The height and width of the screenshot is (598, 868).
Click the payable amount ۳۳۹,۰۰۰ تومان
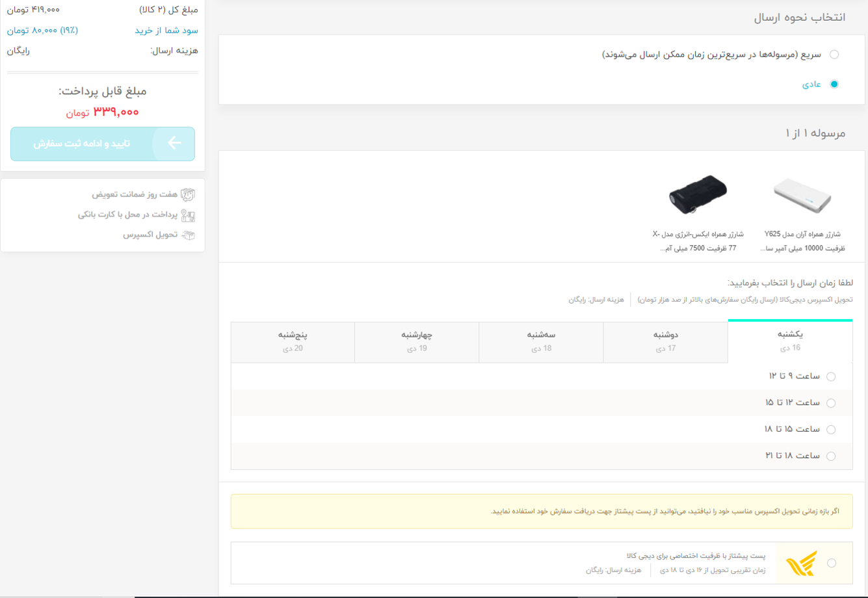102,112
